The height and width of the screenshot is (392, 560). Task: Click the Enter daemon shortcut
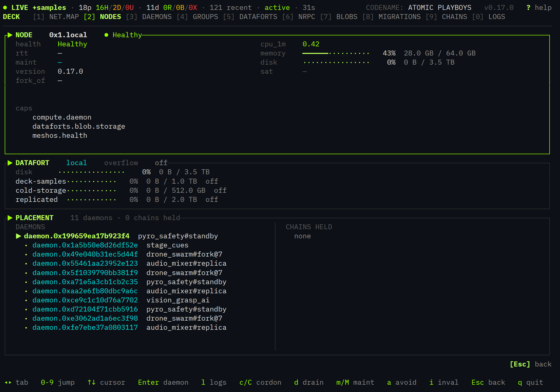163,382
